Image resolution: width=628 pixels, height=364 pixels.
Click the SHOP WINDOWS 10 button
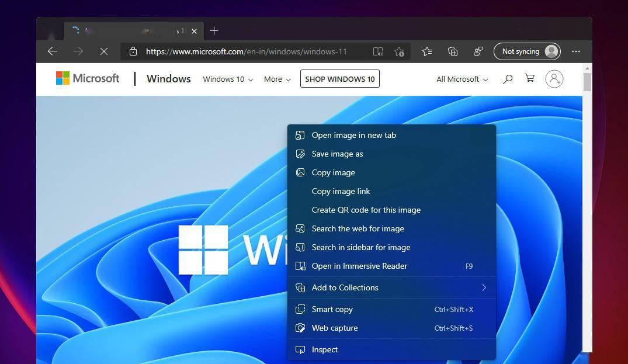pos(339,79)
